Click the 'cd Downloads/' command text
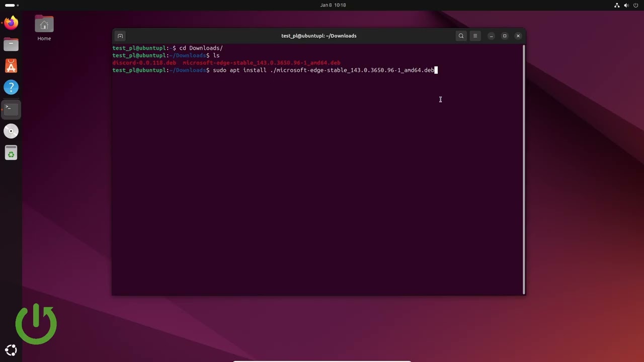The height and width of the screenshot is (362, 644). (x=201, y=48)
